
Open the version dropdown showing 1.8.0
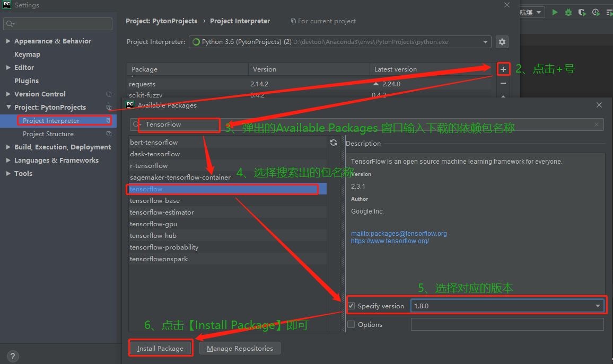pos(506,306)
